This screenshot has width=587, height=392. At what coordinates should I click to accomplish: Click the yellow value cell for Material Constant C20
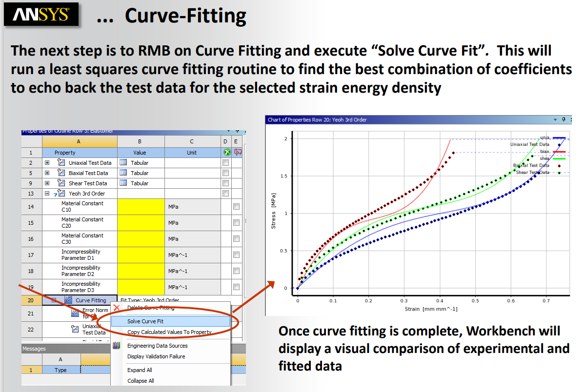point(141,223)
